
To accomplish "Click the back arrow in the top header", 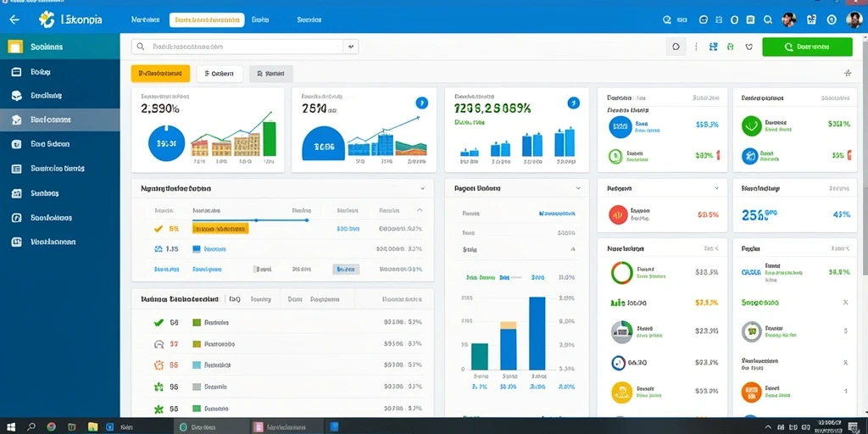I will 14,20.
